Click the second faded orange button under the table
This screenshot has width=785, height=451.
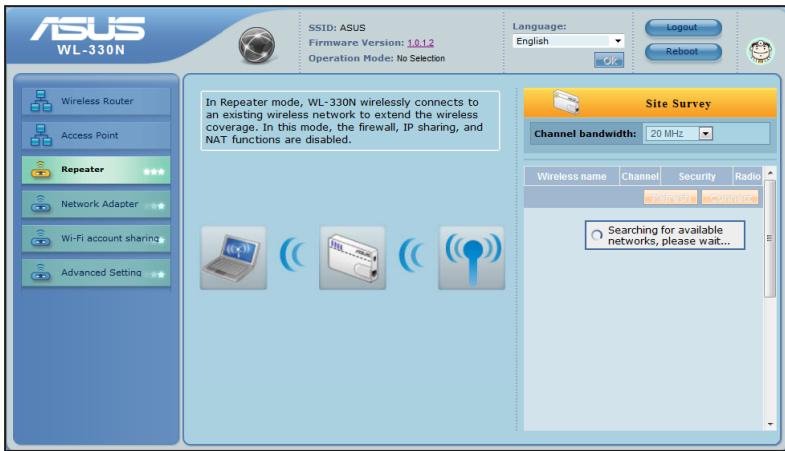(x=730, y=197)
